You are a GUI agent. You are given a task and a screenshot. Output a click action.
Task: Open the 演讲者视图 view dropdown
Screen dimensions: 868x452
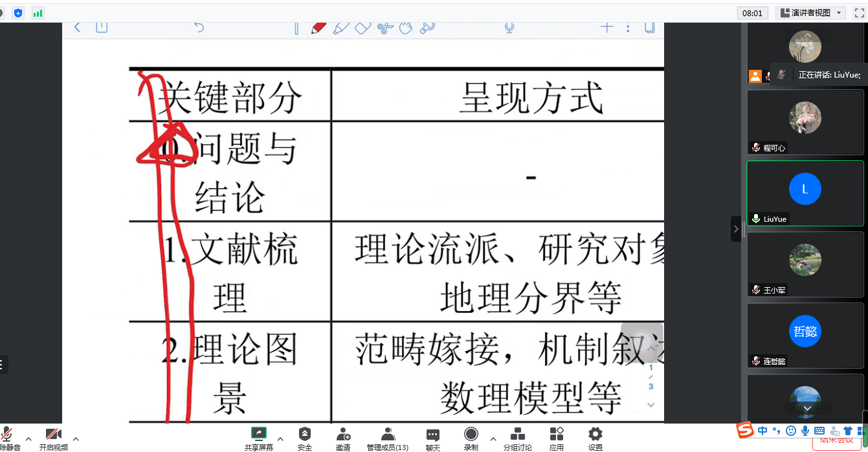click(x=811, y=13)
